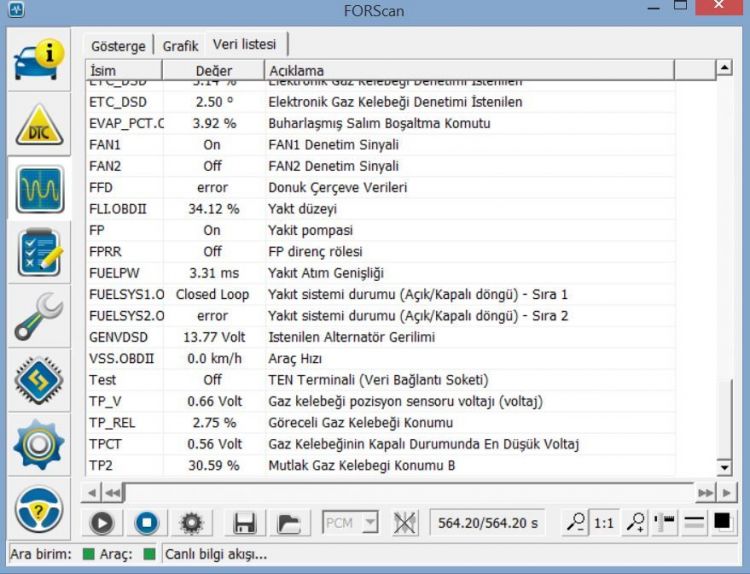Click the list scroll up arrow
The height and width of the screenshot is (574, 750).
tap(724, 68)
